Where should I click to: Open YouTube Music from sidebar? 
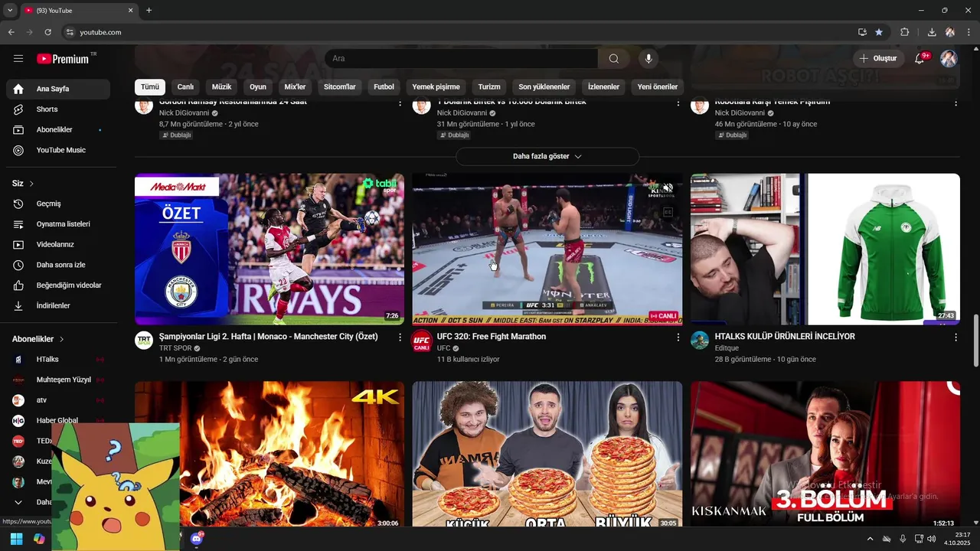58,150
